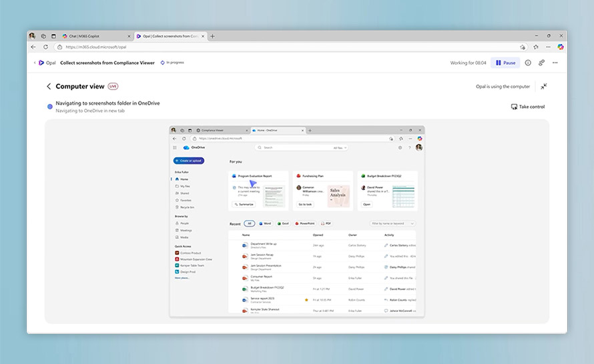Collapse the Computer view with shrink arrows icon
Viewport: 594px width, 364px height.
pos(544,87)
